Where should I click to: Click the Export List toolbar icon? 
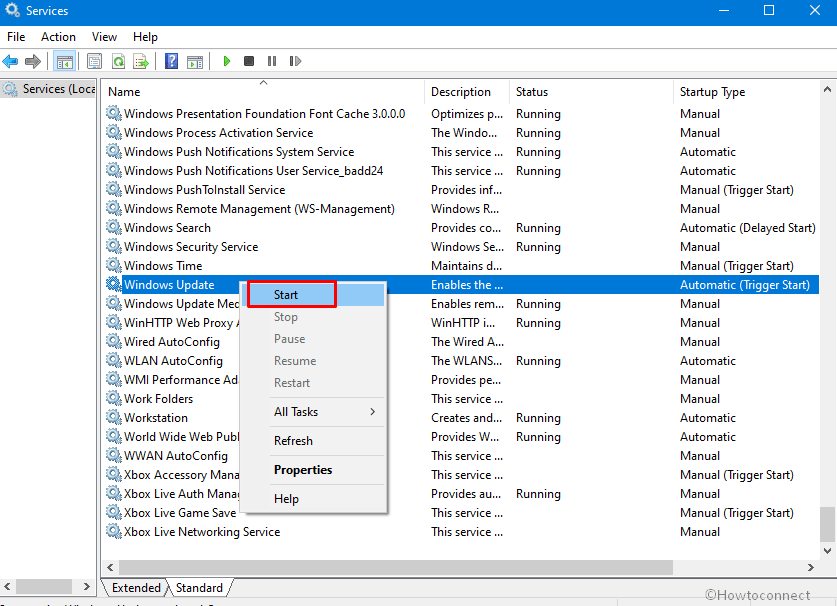pyautogui.click(x=141, y=61)
